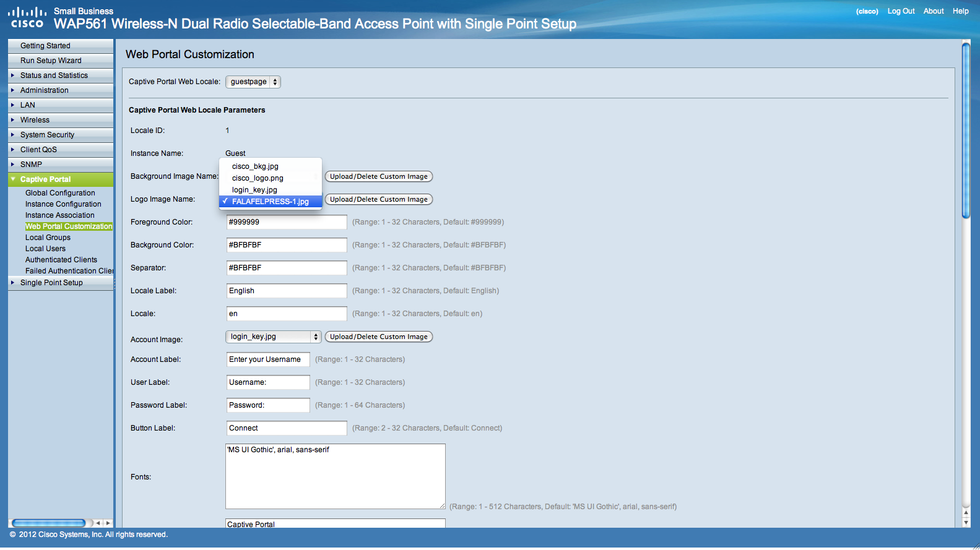Image resolution: width=980 pixels, height=550 pixels.
Task: Click sidebar horizontal scrollbar thumb
Action: [x=48, y=523]
